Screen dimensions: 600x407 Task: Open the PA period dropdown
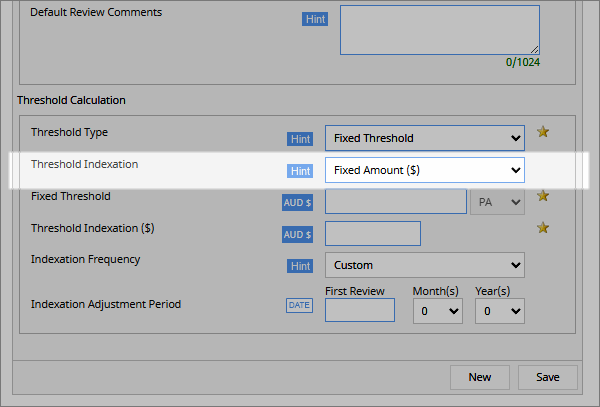tap(497, 202)
